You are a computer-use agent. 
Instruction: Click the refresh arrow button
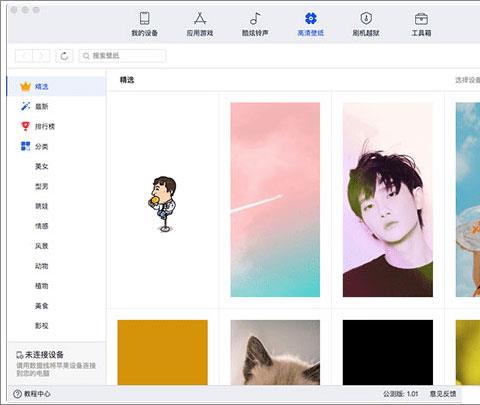point(64,56)
